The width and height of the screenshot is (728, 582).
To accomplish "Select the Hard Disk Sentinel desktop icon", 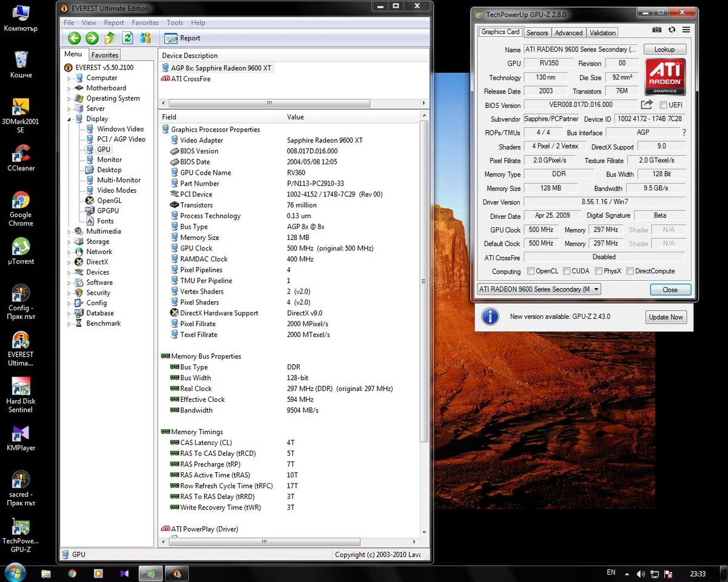I will (21, 395).
